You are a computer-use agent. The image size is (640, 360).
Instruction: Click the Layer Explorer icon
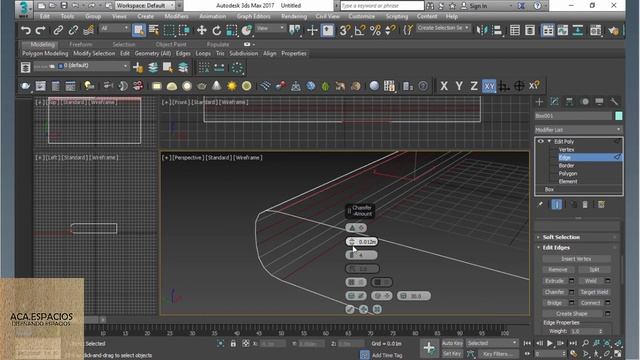click(x=25, y=67)
